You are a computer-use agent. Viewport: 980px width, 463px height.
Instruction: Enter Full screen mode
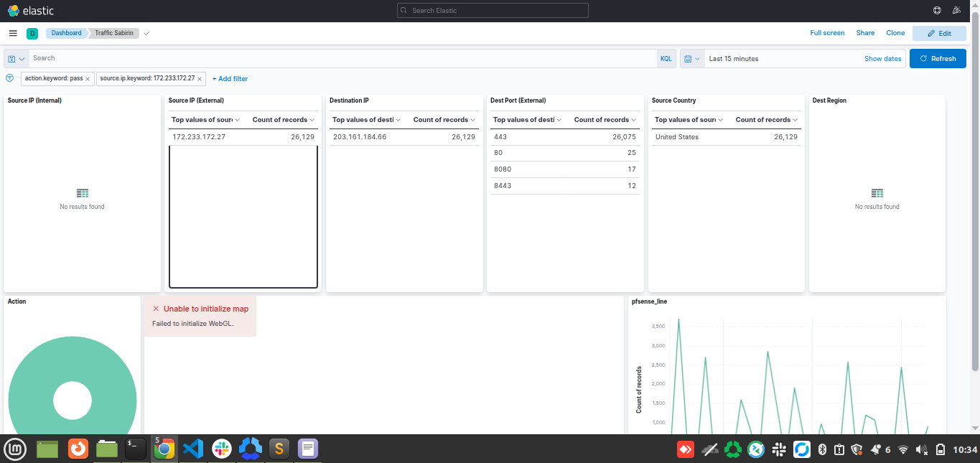tap(827, 33)
